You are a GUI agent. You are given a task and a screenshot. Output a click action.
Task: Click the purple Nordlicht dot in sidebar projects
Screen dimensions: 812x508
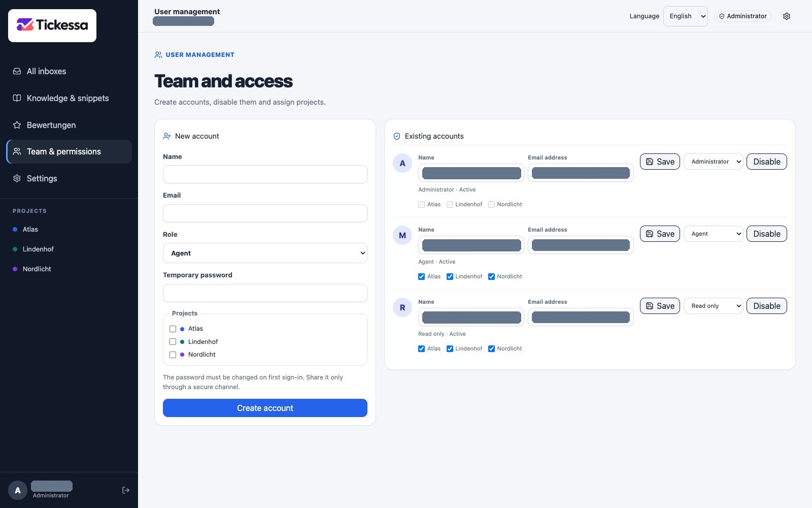[15, 269]
